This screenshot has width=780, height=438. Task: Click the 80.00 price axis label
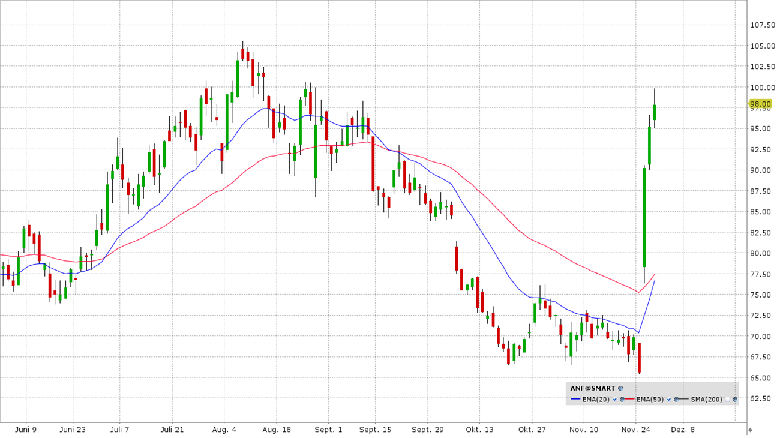tap(761, 253)
